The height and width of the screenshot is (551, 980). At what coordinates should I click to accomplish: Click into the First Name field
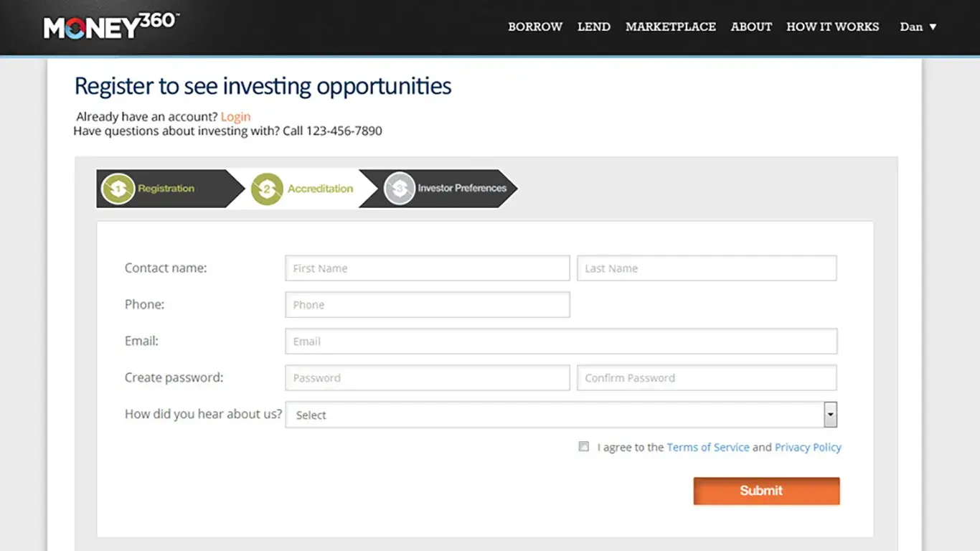(x=427, y=268)
